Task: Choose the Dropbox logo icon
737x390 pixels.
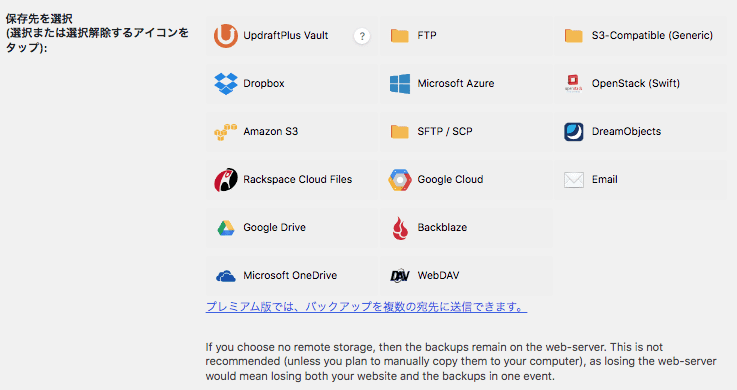Action: point(226,84)
